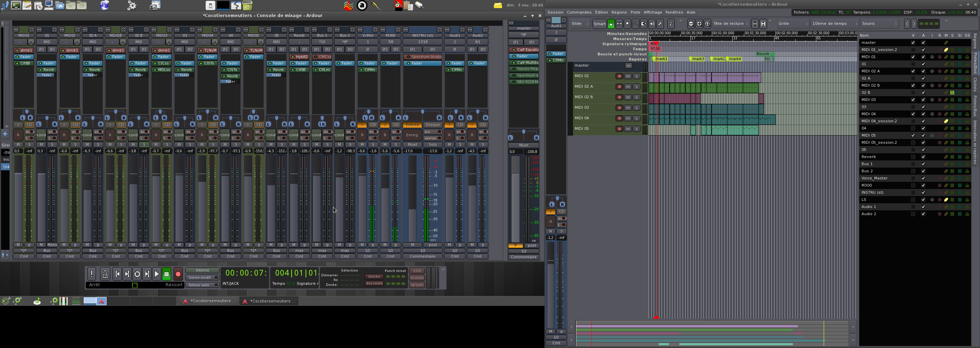Uncheck the active checkbox for Bus 1

[x=923, y=164]
